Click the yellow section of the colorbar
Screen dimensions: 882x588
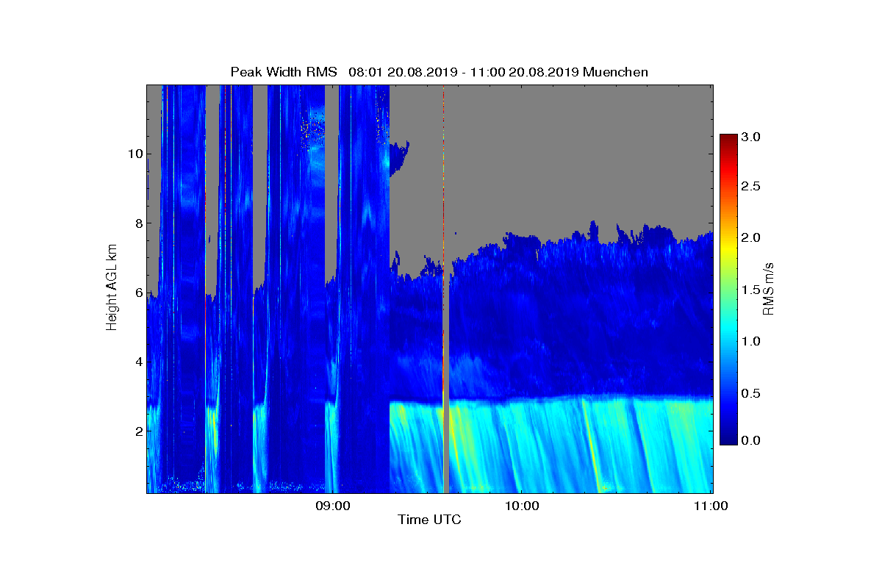pyautogui.click(x=728, y=248)
